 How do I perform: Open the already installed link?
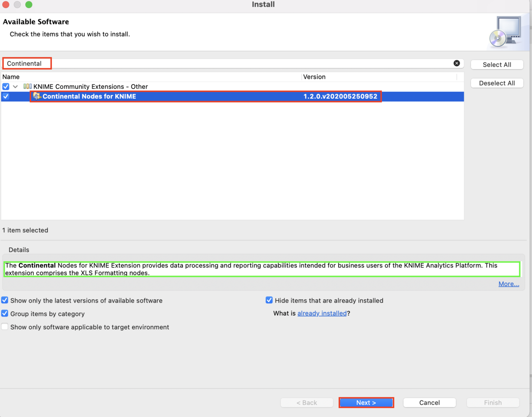coord(322,313)
